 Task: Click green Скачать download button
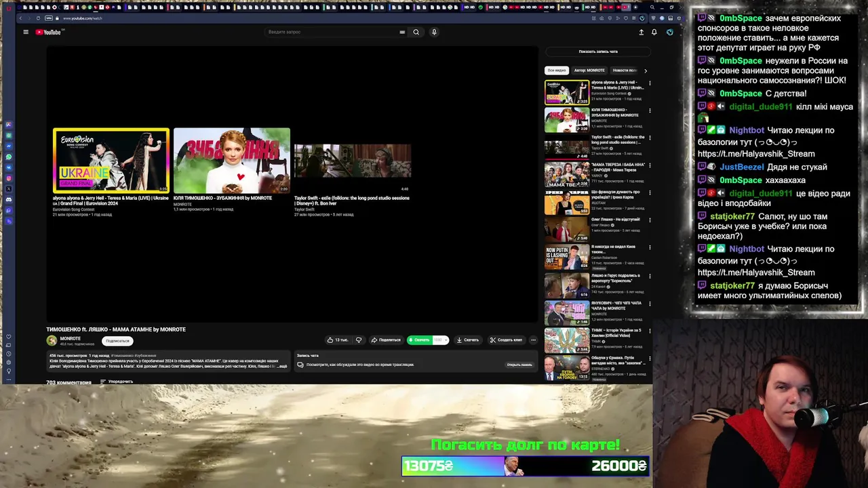419,340
